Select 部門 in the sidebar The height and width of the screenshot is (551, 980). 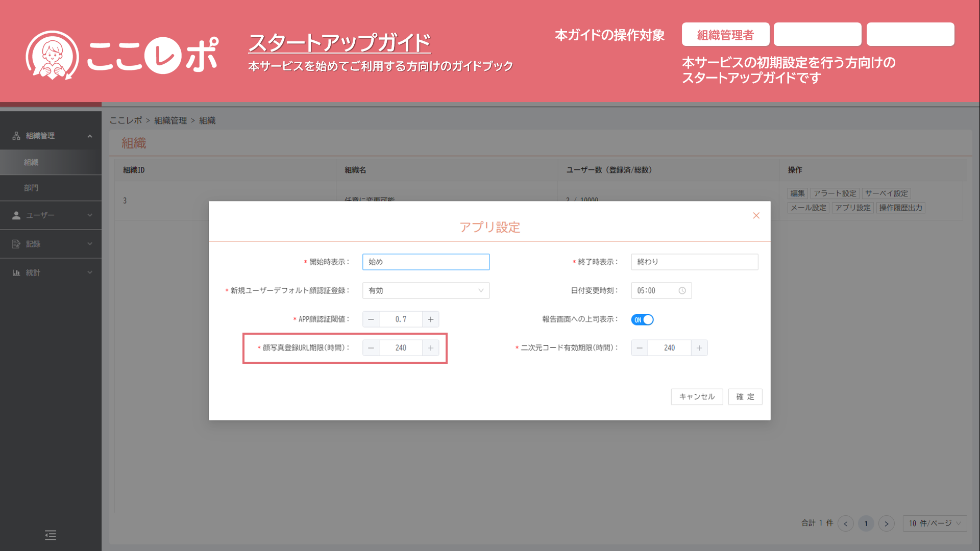(x=31, y=188)
